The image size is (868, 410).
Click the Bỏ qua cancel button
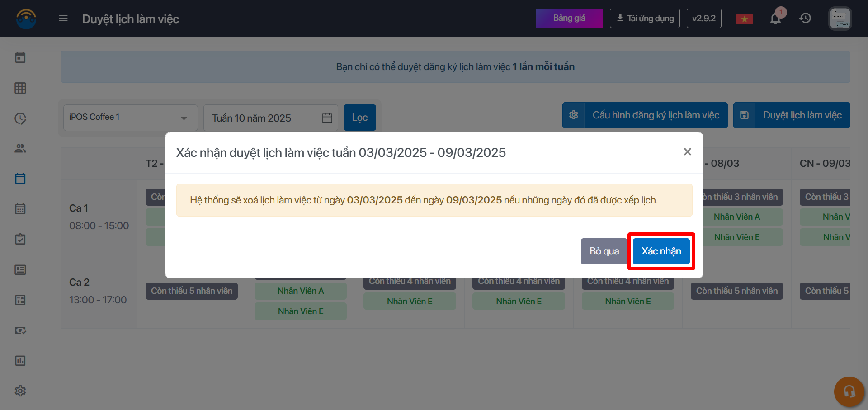[x=604, y=251]
